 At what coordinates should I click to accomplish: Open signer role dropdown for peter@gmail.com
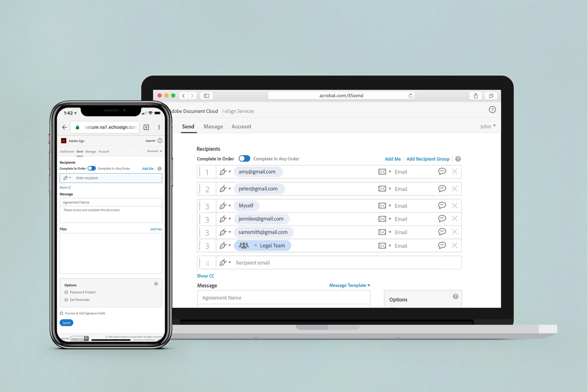coord(225,189)
